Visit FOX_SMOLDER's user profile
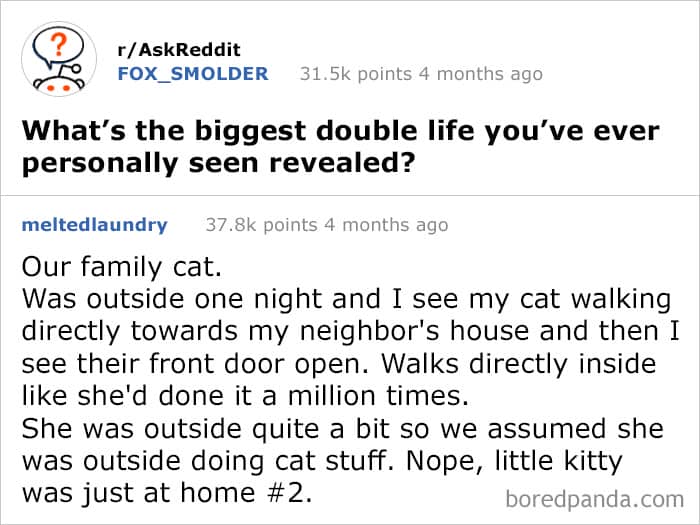700x525 pixels. coord(193,73)
